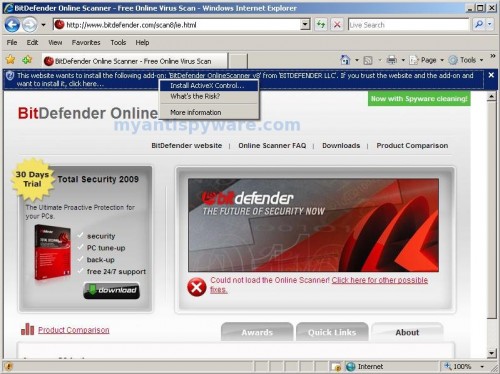Open the BitDefender website link

tap(186, 146)
